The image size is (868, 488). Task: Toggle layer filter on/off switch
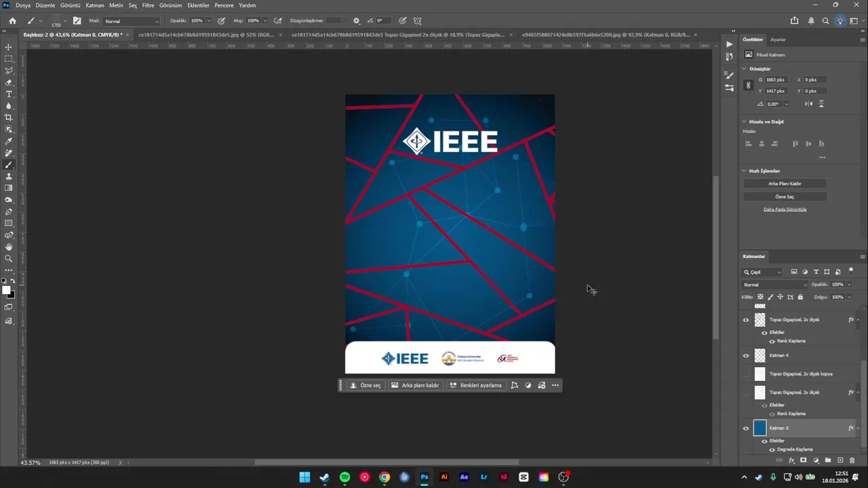851,270
